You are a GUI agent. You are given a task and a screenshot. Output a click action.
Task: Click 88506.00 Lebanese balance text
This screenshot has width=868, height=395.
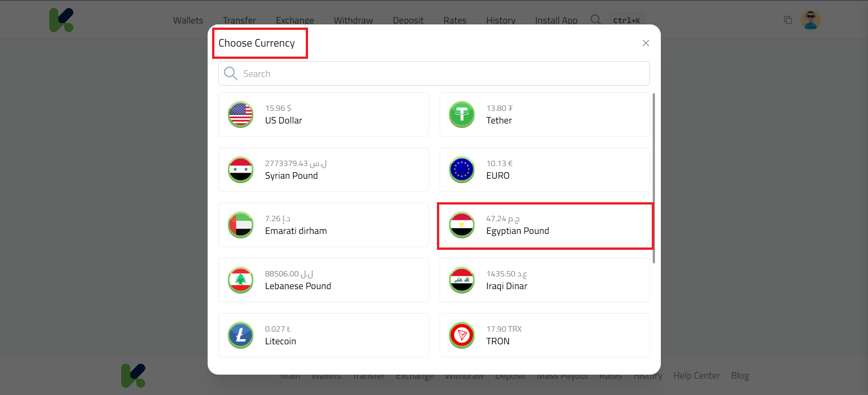click(x=289, y=274)
